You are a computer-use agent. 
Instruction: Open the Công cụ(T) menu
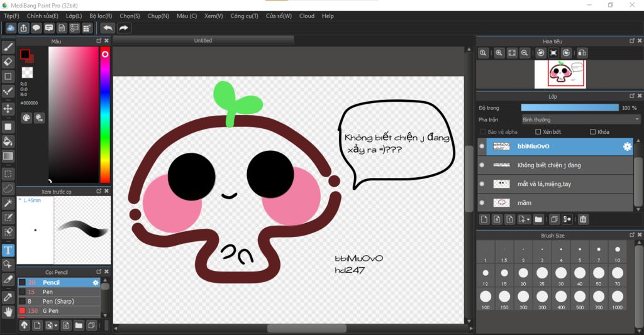(244, 16)
